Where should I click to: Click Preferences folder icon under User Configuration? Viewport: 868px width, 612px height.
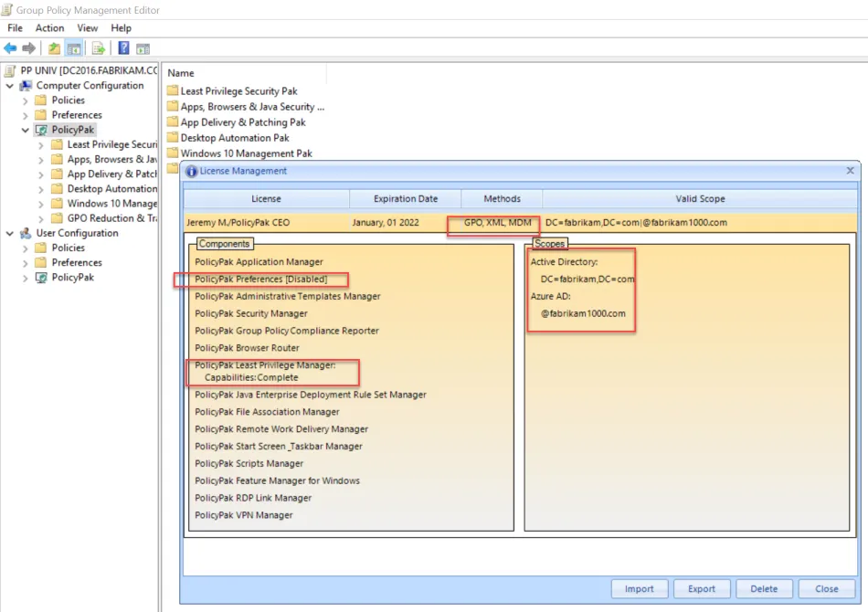tap(40, 263)
